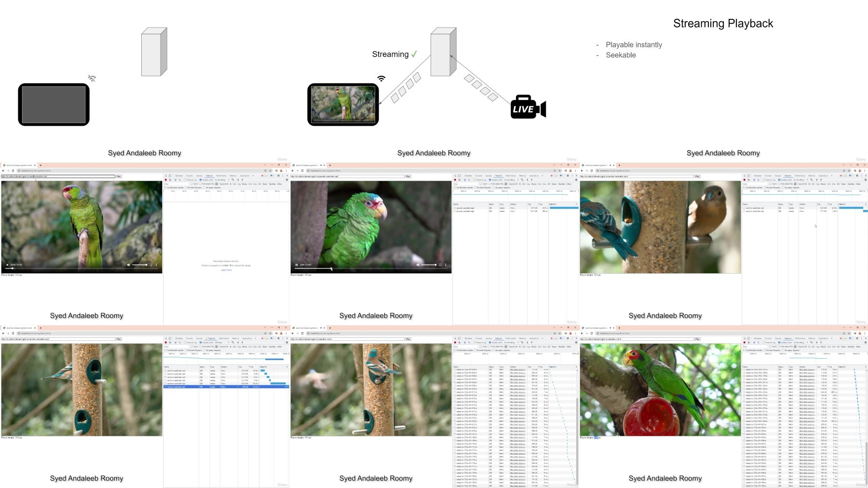Check Blocked Requests in parrot-on-perch DevTools
The width and height of the screenshot is (868, 488).
pyautogui.click(x=186, y=188)
